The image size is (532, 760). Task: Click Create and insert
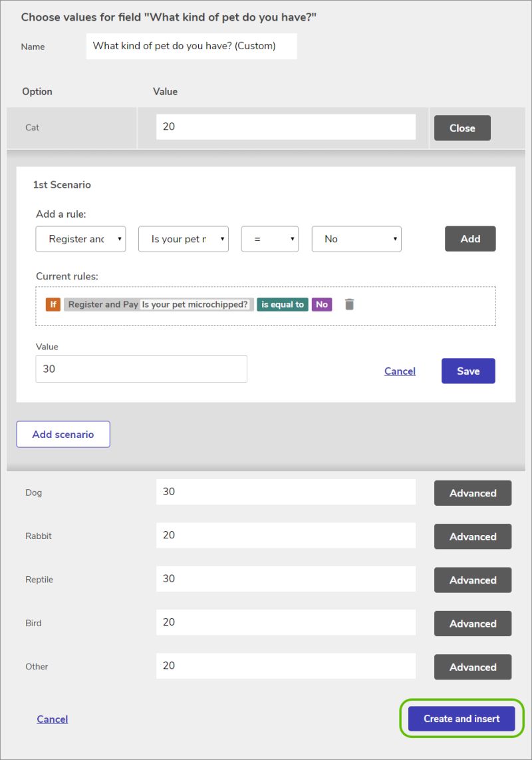pyautogui.click(x=461, y=719)
